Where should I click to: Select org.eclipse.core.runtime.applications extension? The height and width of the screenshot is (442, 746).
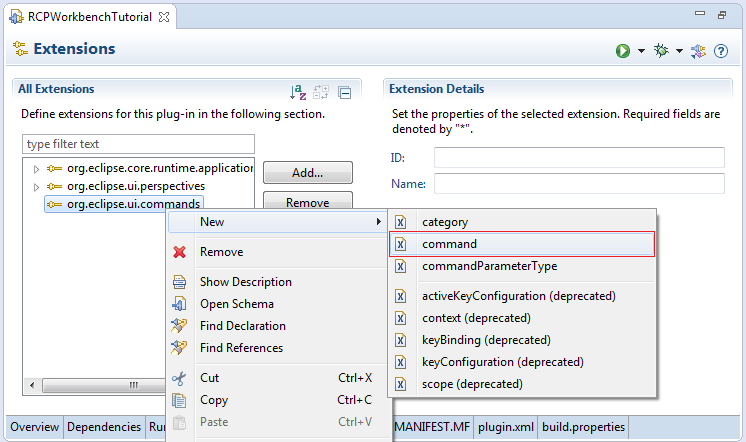click(x=150, y=168)
